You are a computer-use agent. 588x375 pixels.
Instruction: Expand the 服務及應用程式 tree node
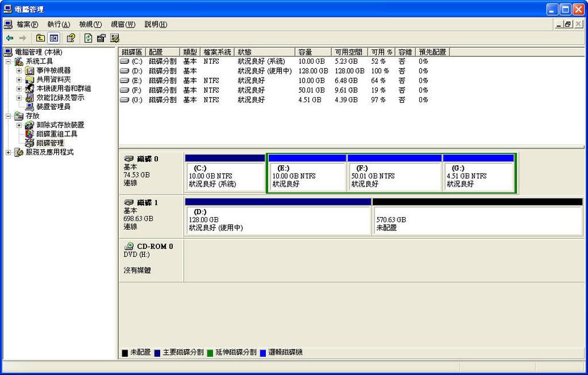click(9, 152)
